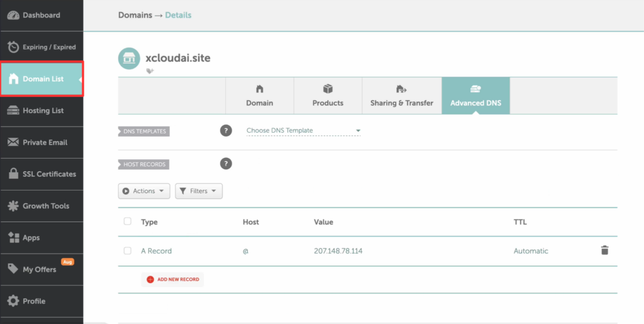The width and height of the screenshot is (644, 324).
Task: Click the DNS Templates help question mark
Action: [226, 131]
